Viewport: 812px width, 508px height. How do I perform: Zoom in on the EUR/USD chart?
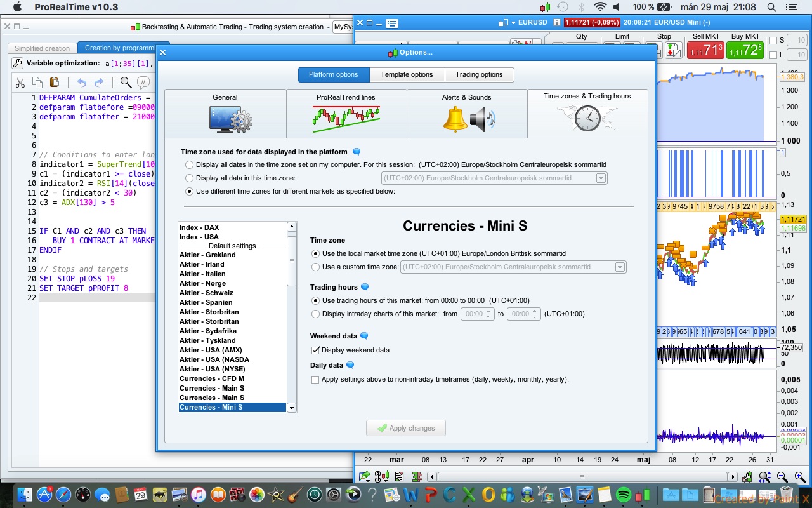[799, 477]
